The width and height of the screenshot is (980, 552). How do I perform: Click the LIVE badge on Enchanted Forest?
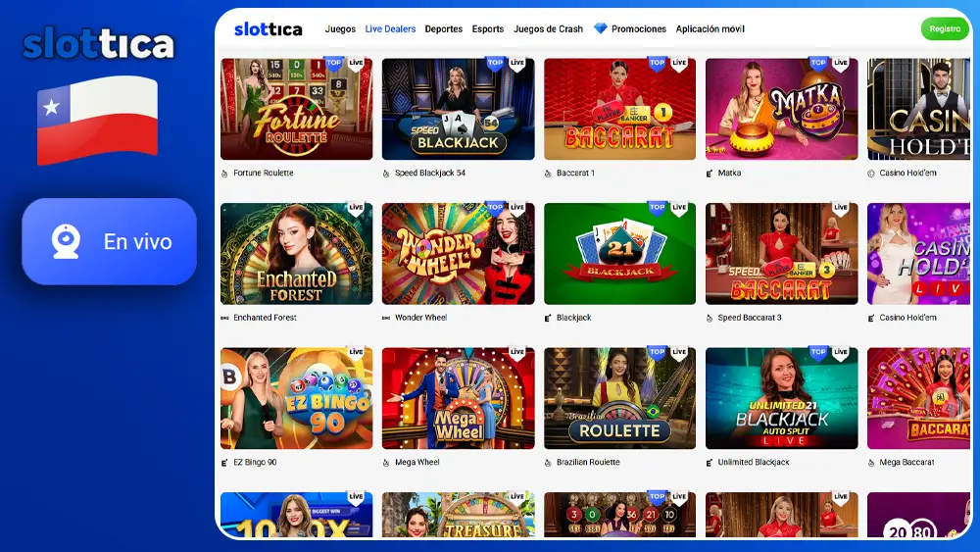tap(356, 208)
